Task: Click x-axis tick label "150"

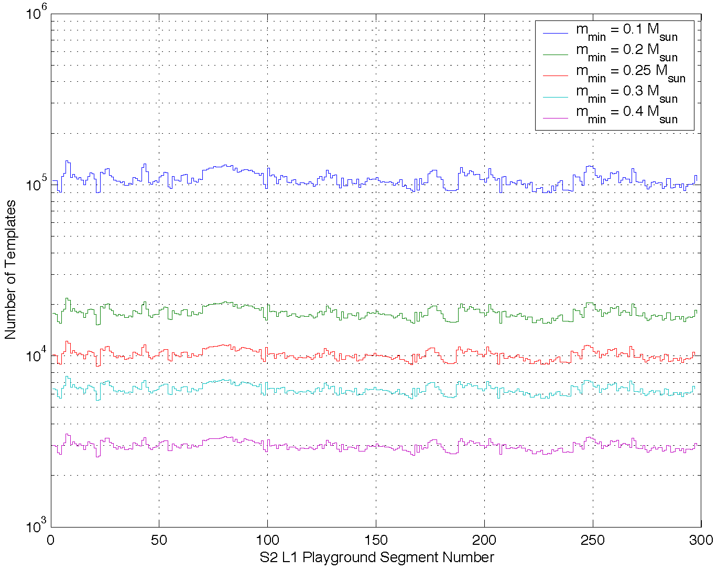Action: tap(376, 540)
